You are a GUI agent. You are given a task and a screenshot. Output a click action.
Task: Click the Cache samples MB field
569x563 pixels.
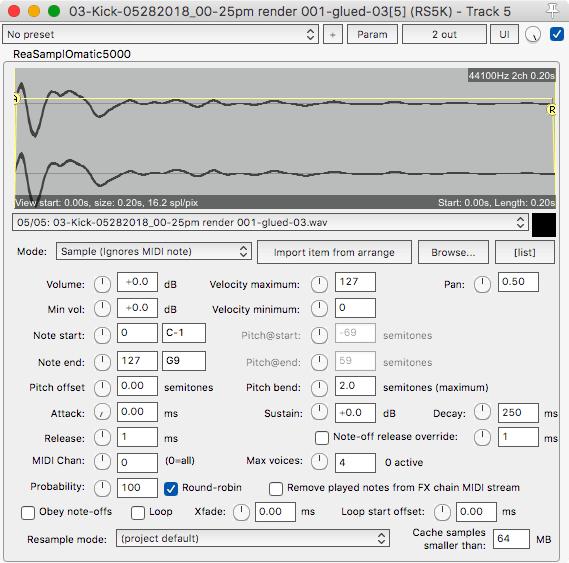(511, 539)
